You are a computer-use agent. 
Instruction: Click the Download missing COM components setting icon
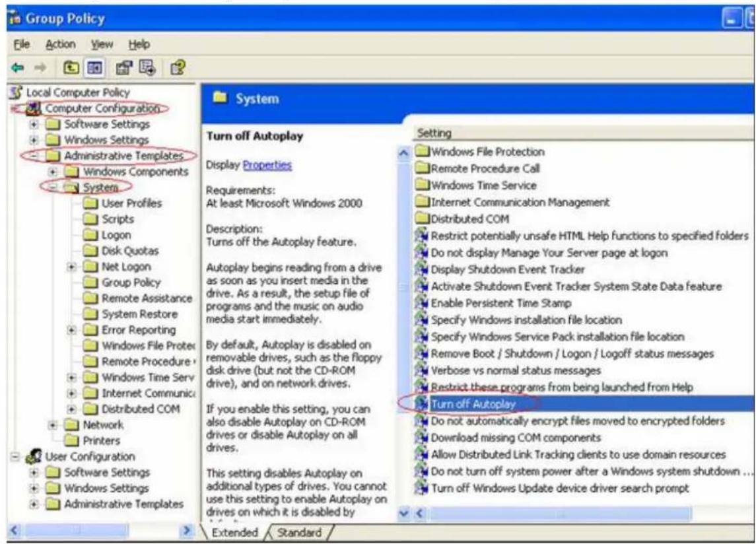[423, 438]
